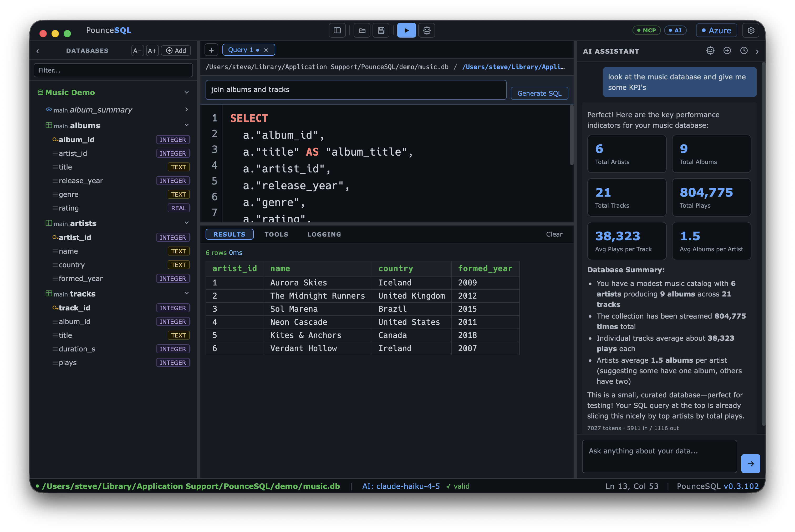The width and height of the screenshot is (795, 532).
Task: Select the Aurora Skies cell
Action: [318, 283]
